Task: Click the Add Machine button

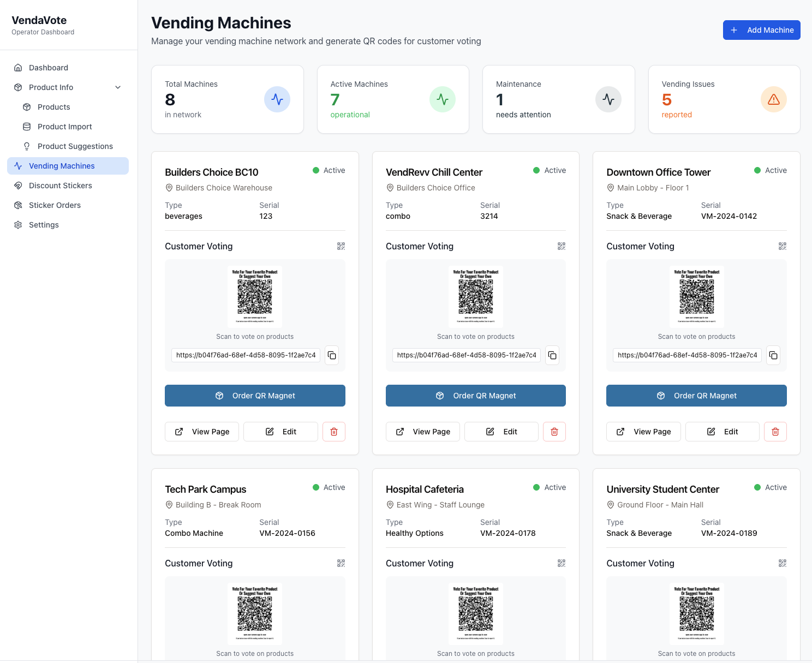Action: pyautogui.click(x=761, y=30)
